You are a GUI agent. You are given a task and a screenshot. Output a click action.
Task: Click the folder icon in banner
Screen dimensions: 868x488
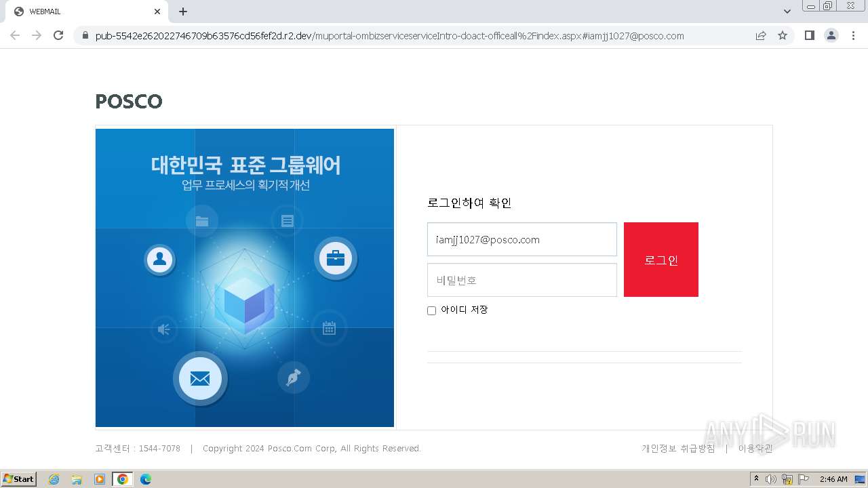(201, 221)
